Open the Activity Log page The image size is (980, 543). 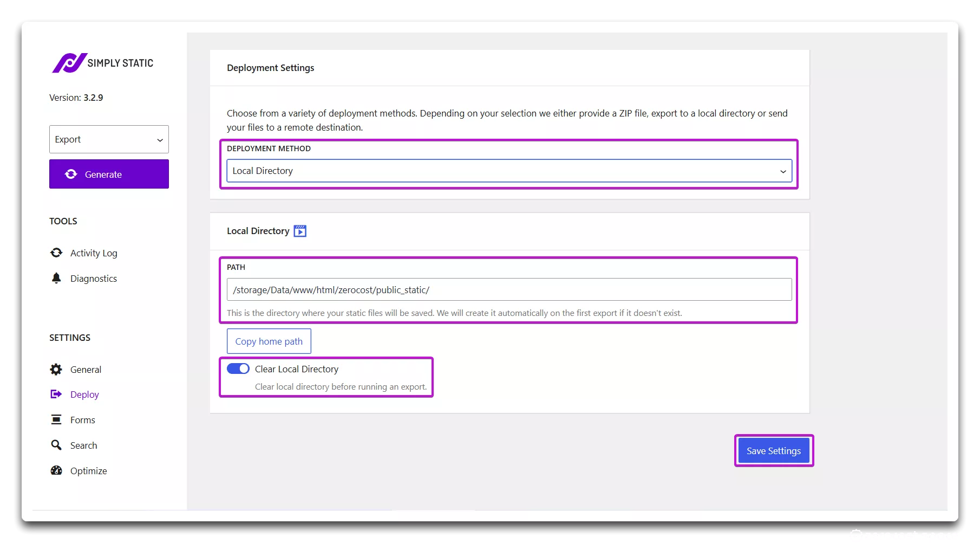click(x=94, y=253)
